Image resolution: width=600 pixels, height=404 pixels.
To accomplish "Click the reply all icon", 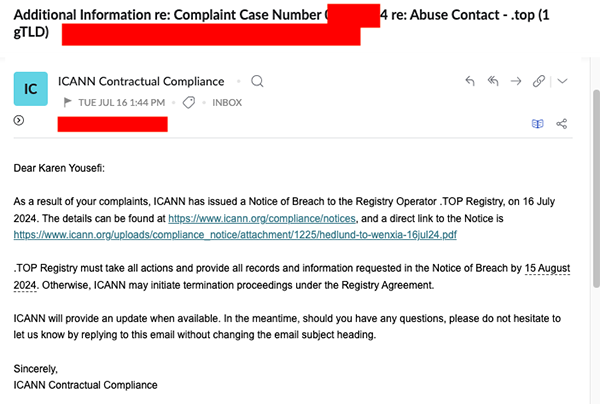I will point(494,81).
